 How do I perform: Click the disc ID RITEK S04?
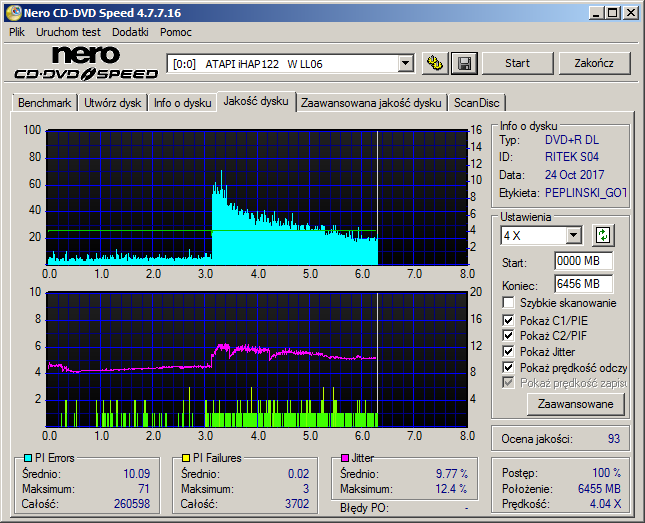pyautogui.click(x=572, y=157)
